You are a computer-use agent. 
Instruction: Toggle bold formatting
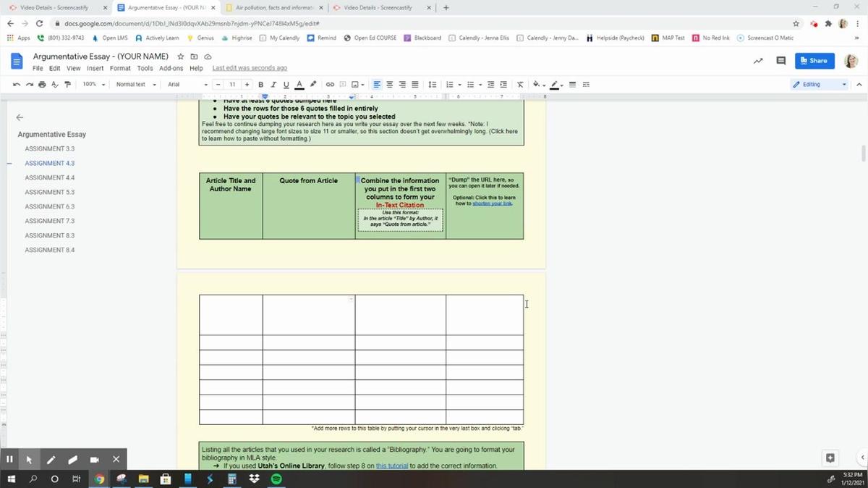point(261,85)
